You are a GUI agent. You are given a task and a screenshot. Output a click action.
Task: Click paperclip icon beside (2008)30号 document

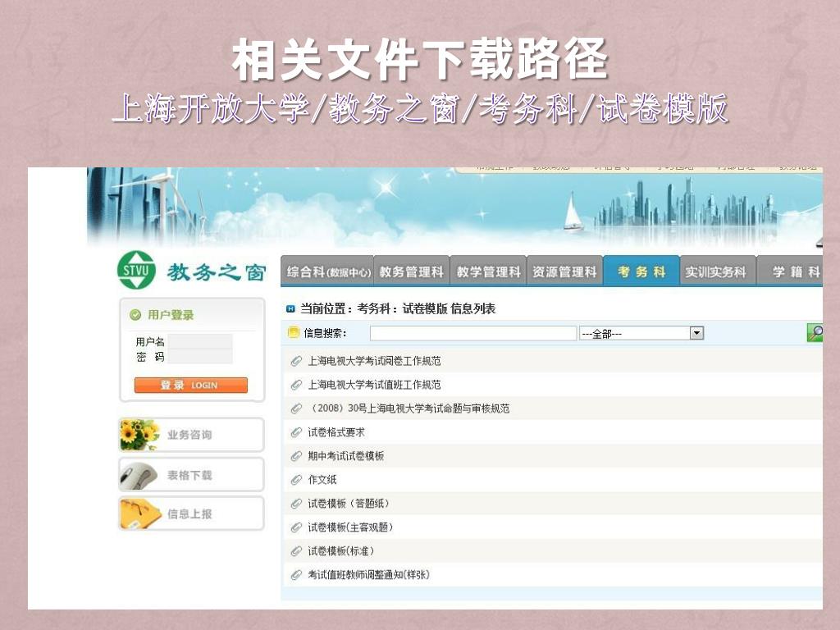coord(296,409)
